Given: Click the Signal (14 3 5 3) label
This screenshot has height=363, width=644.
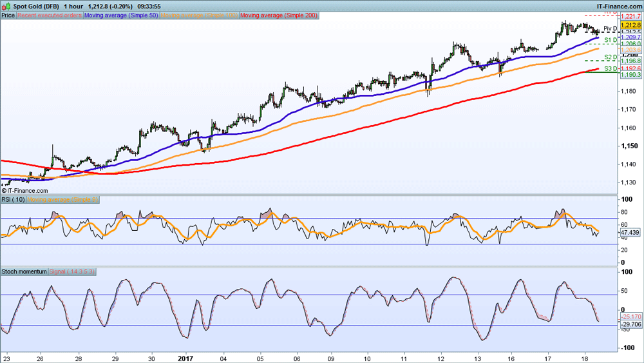Looking at the screenshot, I should [72, 271].
